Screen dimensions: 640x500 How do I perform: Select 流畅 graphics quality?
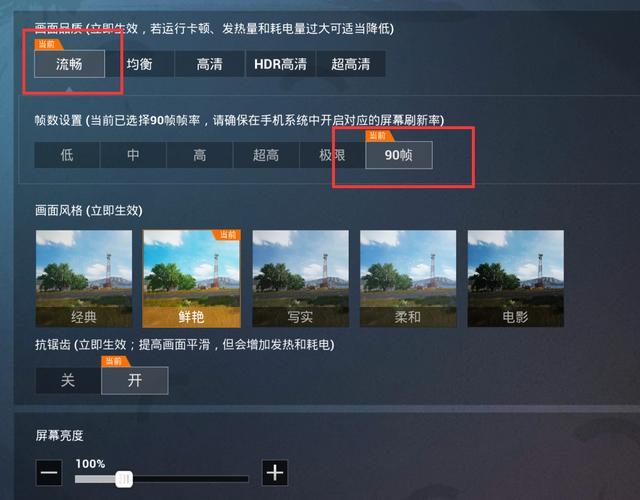coord(69,64)
